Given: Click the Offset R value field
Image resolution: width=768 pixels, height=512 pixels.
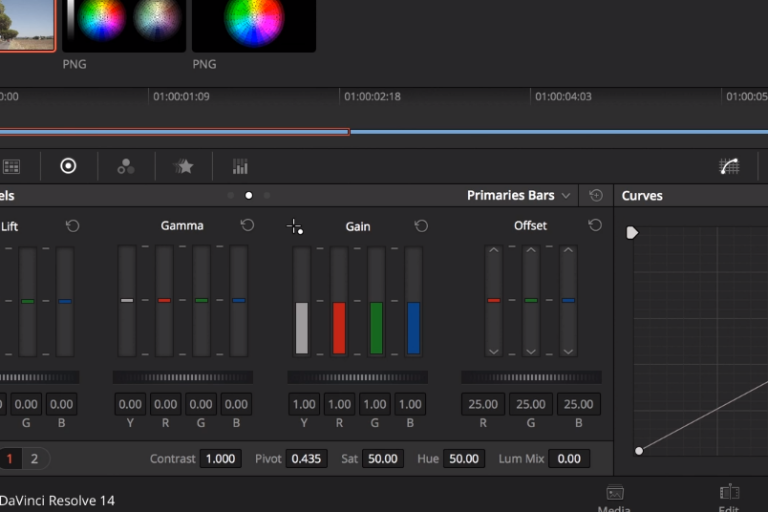Looking at the screenshot, I should click(x=483, y=404).
